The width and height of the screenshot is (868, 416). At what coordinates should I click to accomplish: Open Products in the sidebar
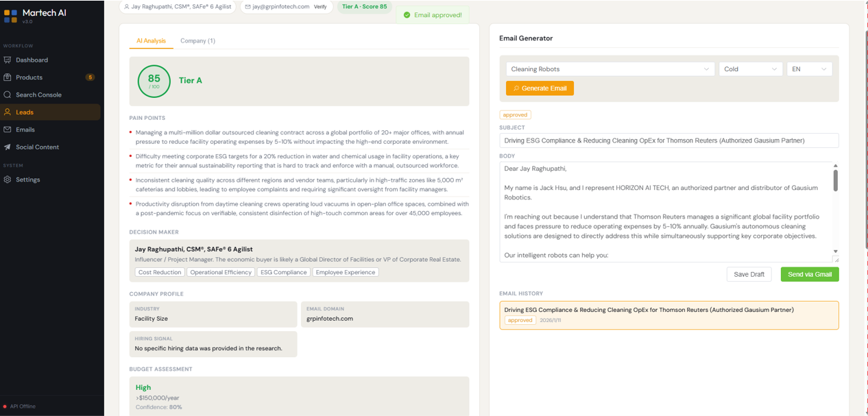[51, 77]
